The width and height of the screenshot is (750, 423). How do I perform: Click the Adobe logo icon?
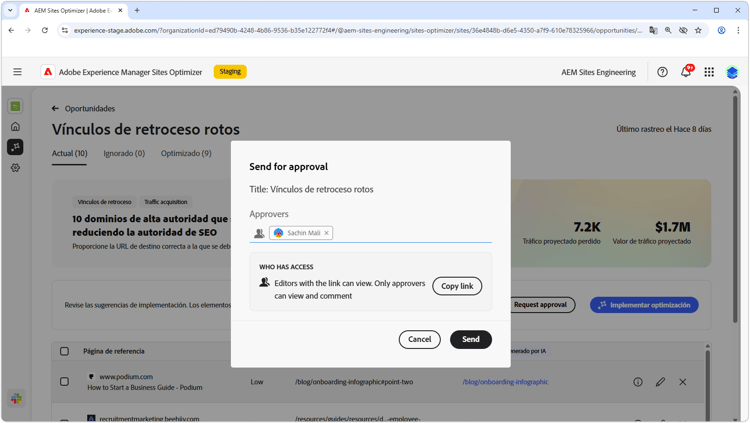[48, 72]
